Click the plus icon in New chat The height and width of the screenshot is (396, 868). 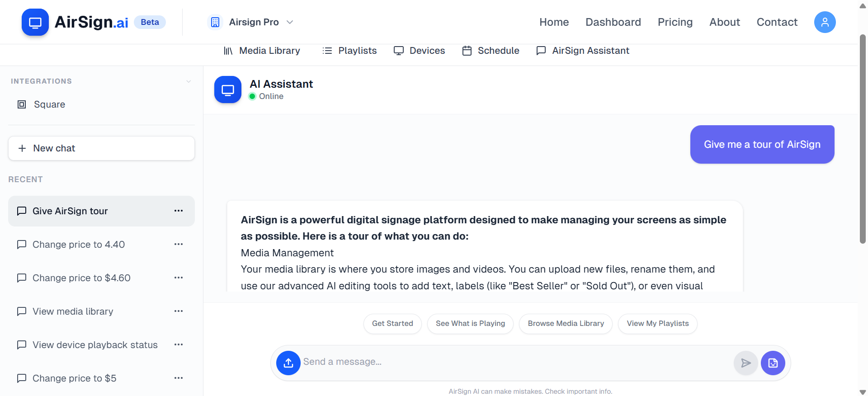pos(22,148)
